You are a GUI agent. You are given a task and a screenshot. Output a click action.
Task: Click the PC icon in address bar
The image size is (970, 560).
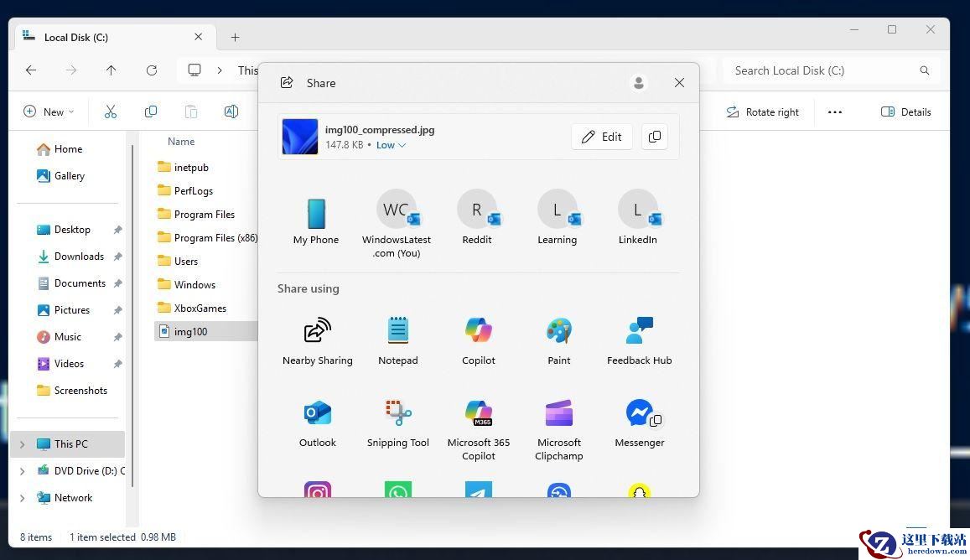(x=195, y=70)
